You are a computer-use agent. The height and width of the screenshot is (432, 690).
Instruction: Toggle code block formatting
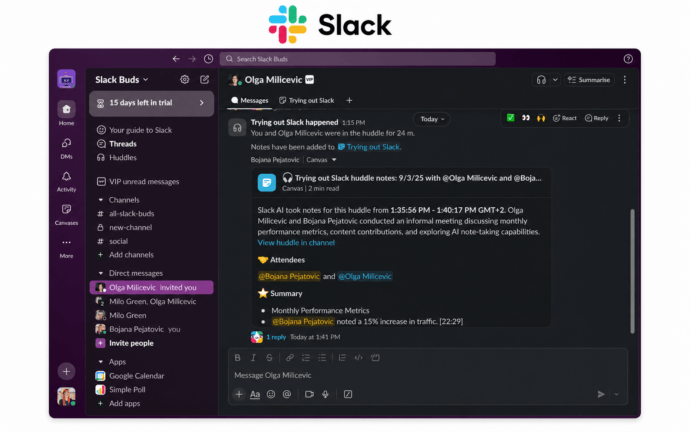(375, 358)
